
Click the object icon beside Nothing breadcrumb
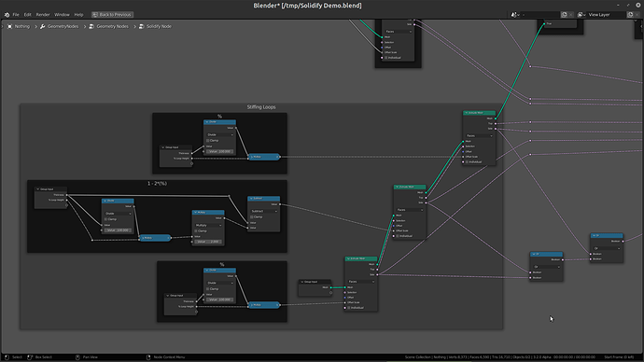pyautogui.click(x=10, y=26)
